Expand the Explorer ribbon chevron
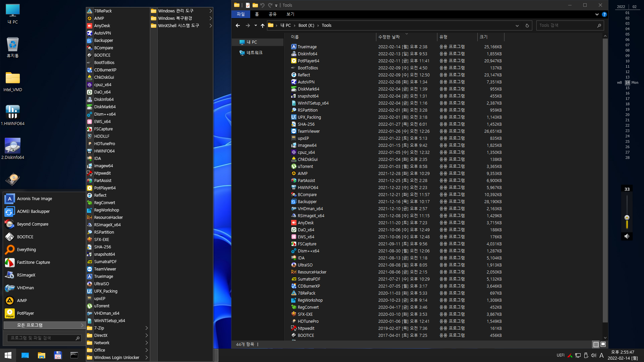The image size is (644, 362). pos(597,14)
